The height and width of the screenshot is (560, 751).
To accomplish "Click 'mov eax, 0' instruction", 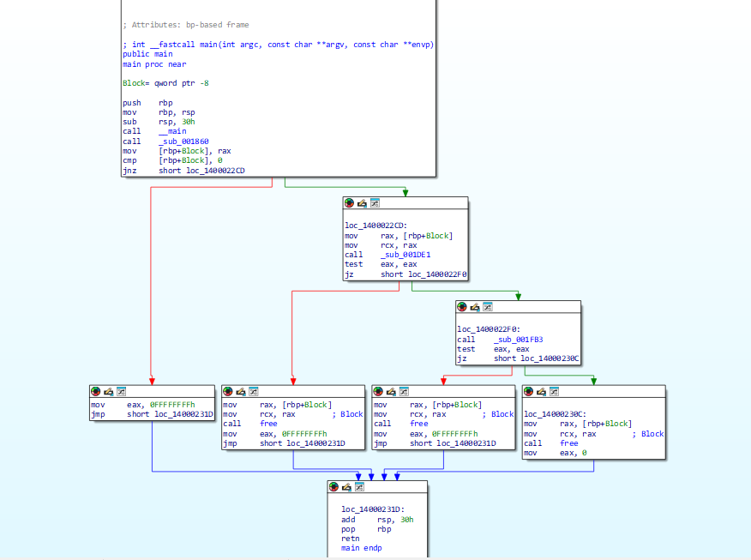I will point(556,453).
